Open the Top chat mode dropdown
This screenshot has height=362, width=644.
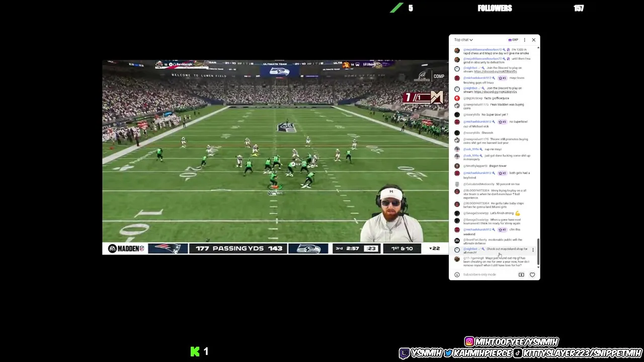click(463, 40)
